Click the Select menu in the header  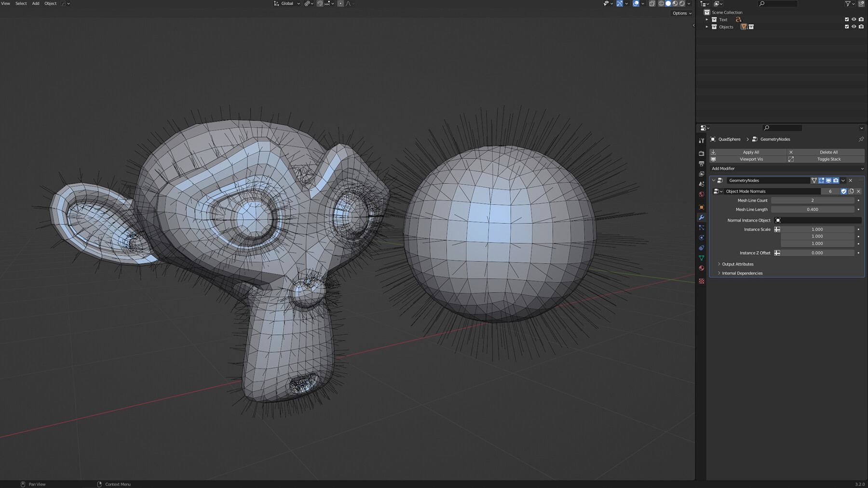[x=21, y=3]
